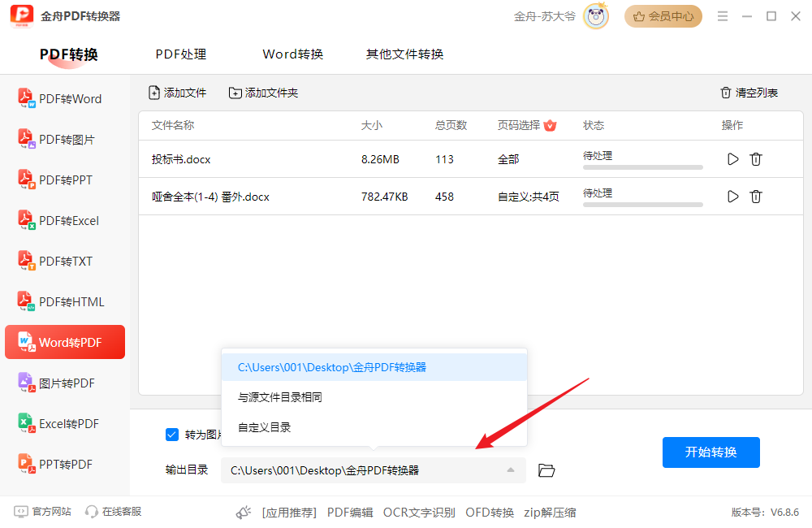Click the megaphone announcement icon
The height and width of the screenshot is (528, 812).
click(x=244, y=513)
